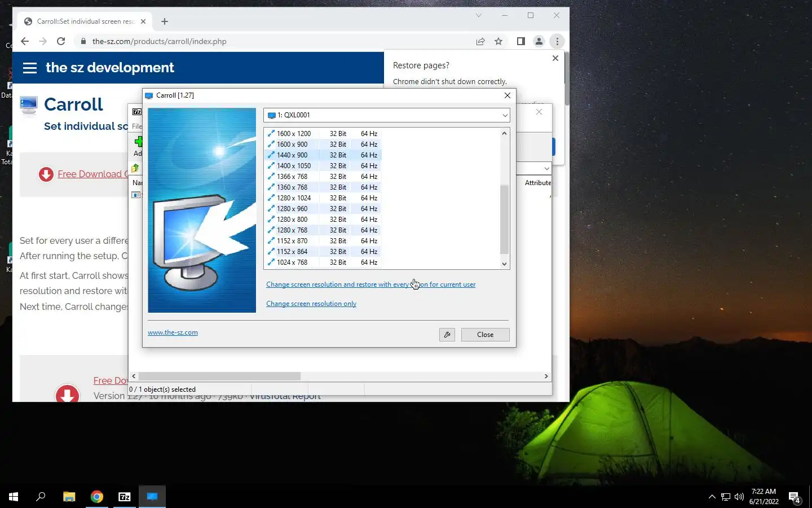Select the 1280 x 1024 resolution row
The height and width of the screenshot is (508, 812).
point(323,198)
